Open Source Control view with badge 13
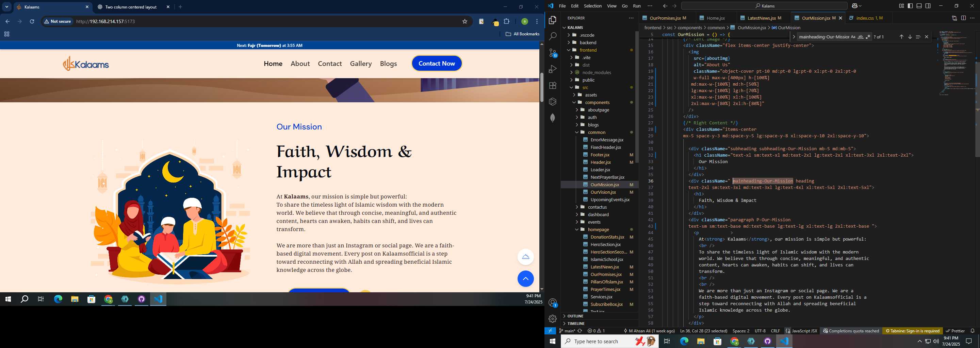The height and width of the screenshot is (348, 980). tap(553, 53)
